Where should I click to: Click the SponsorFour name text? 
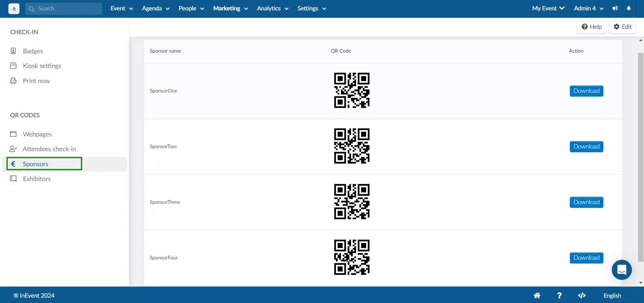point(164,258)
